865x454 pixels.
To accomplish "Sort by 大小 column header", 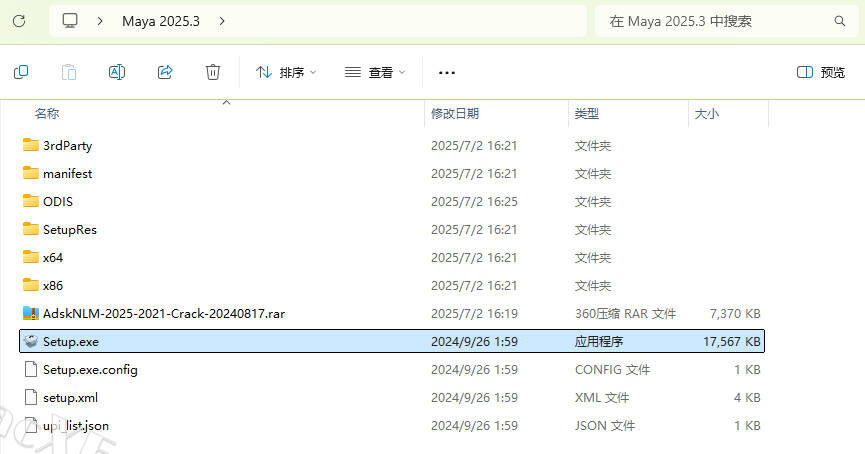I will (x=707, y=114).
